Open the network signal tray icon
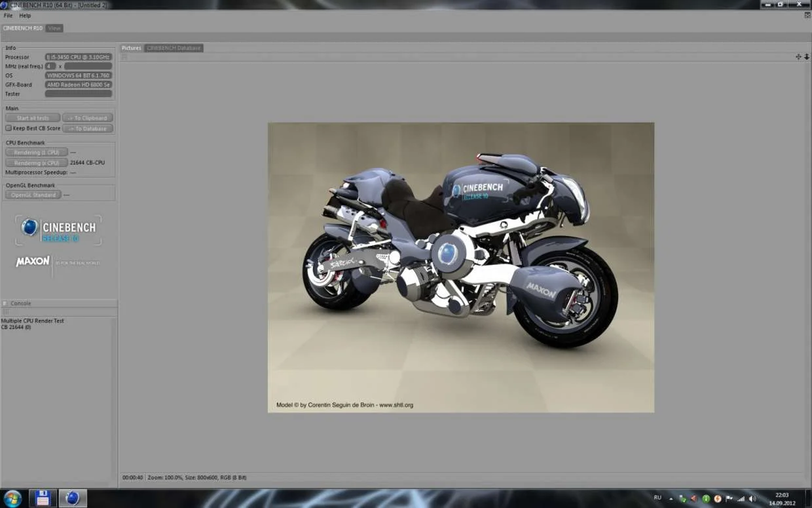812x508 pixels. (x=743, y=499)
